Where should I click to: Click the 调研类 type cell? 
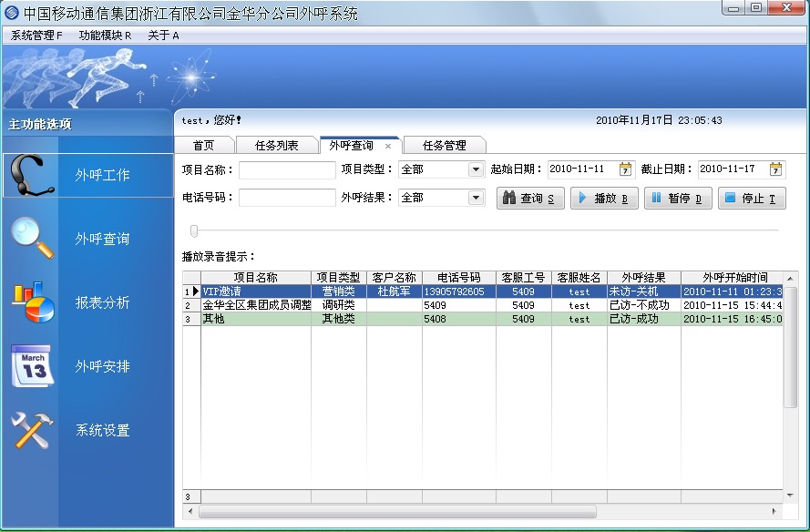point(339,305)
